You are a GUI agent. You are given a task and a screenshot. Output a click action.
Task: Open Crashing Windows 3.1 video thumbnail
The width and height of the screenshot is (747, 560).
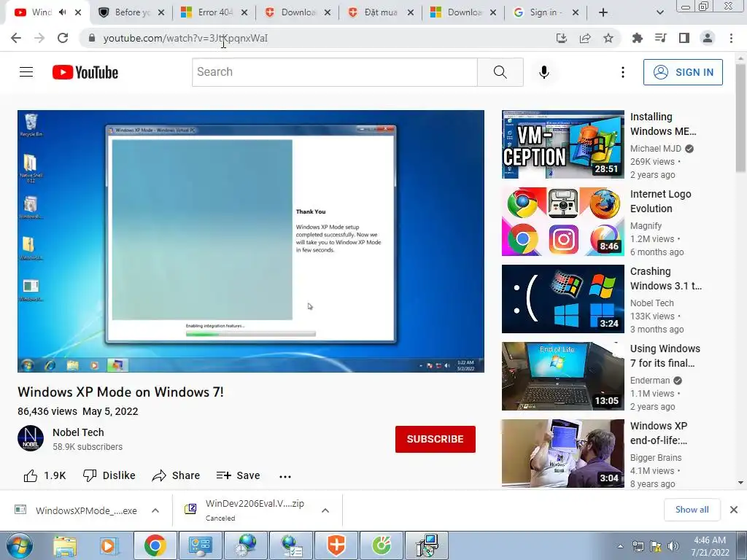[x=562, y=298]
